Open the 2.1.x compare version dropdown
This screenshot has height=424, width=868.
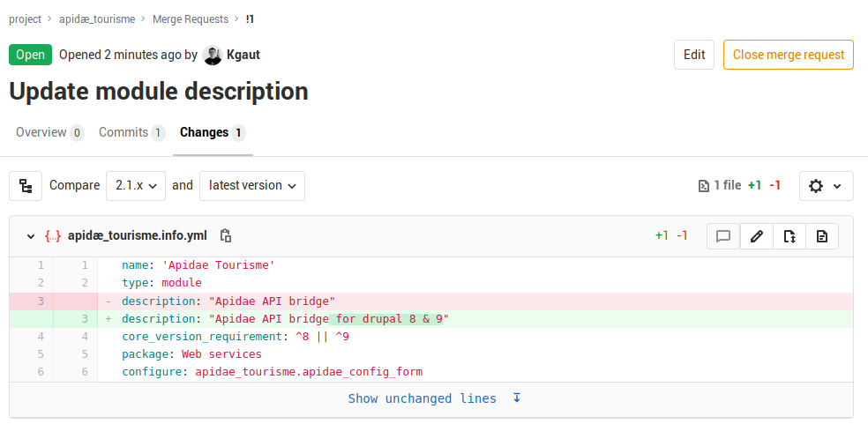[x=136, y=186]
